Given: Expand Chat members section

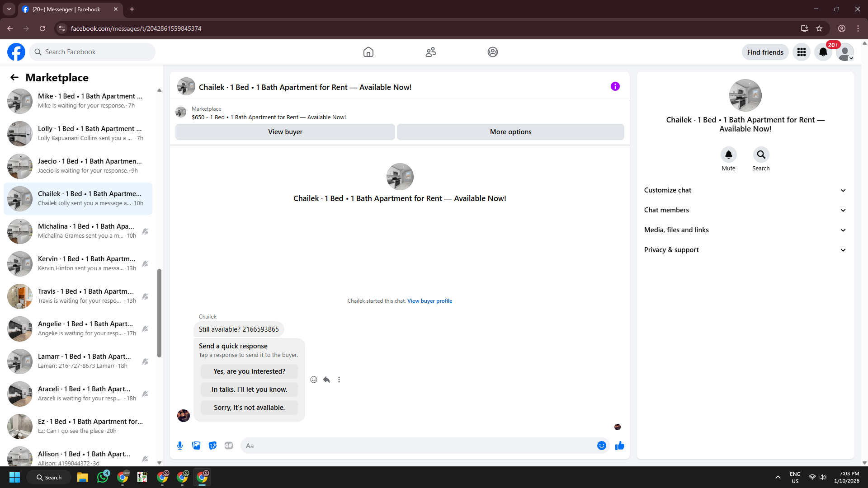Looking at the screenshot, I should pos(745,210).
